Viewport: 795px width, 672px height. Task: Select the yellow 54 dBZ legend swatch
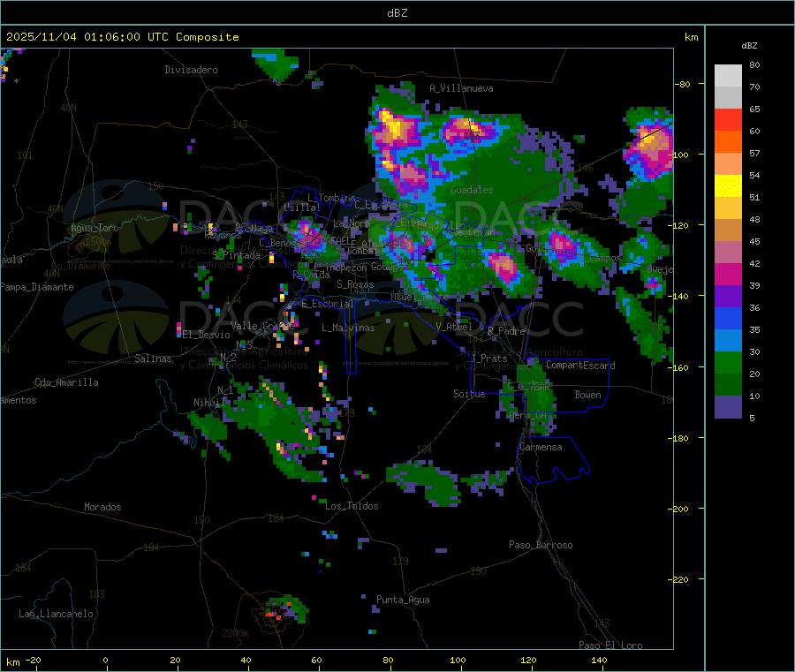728,186
